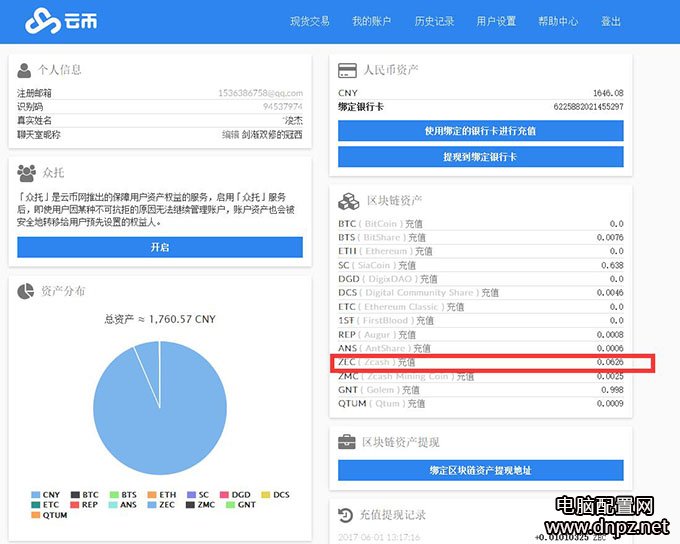Screen dimensions: 680x544
Task: Click the personal info user icon
Action: click(24, 70)
